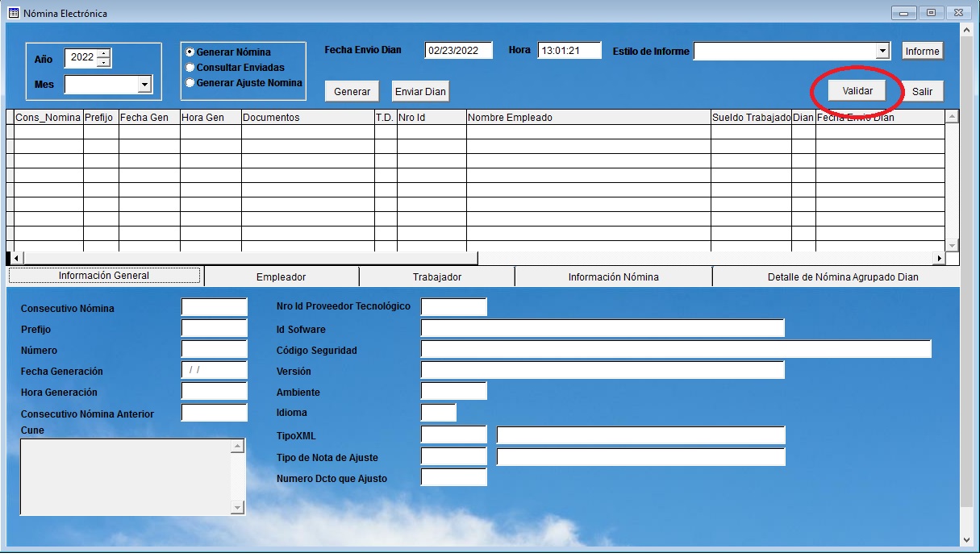Click the Ambiente input field
The height and width of the screenshot is (557, 980).
point(454,391)
